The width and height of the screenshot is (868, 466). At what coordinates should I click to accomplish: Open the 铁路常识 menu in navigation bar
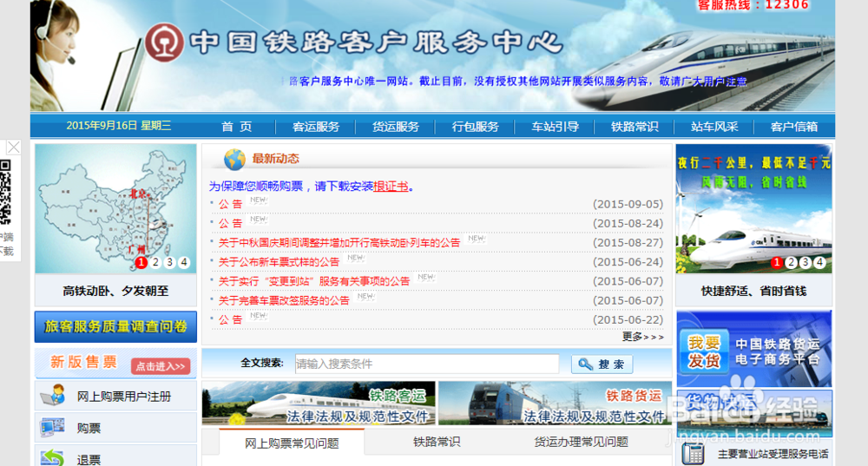[635, 127]
